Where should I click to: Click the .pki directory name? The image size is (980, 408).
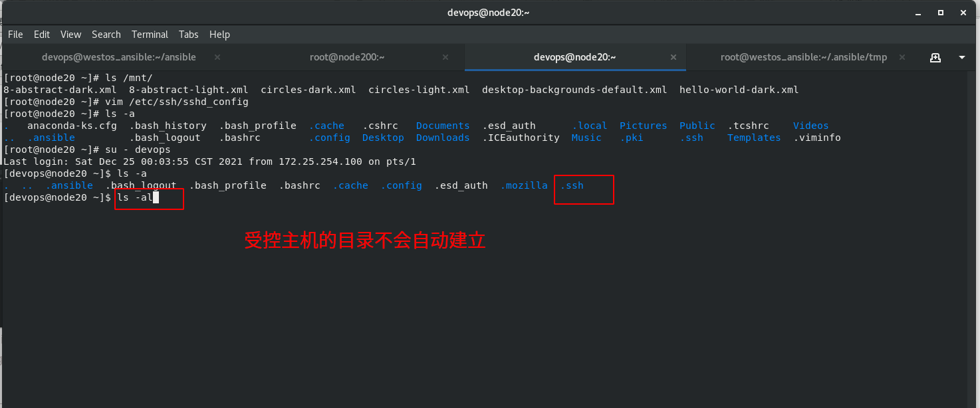[632, 138]
